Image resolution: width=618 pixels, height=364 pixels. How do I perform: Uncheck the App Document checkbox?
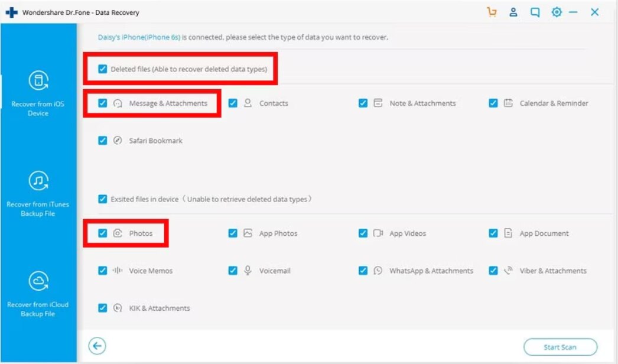coord(493,233)
